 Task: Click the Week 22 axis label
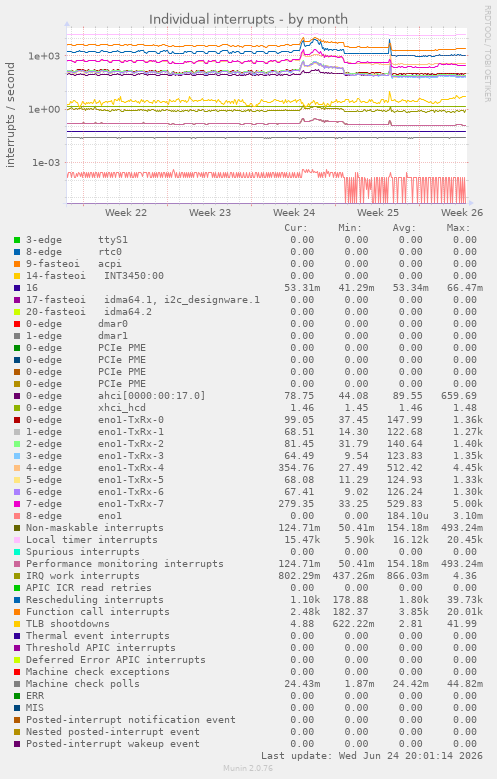click(x=126, y=213)
